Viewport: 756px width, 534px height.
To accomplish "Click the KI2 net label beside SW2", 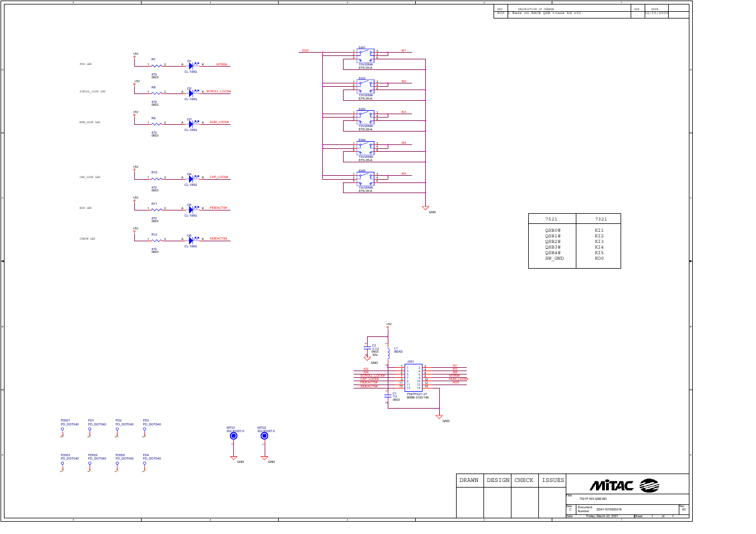I will tap(404, 81).
